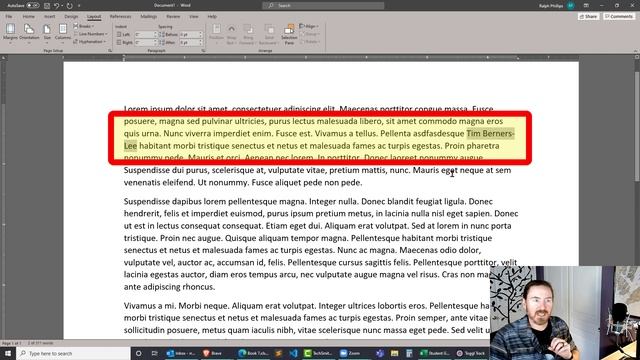The width and height of the screenshot is (640, 360).
Task: Open the Position menu
Action: click(216, 33)
